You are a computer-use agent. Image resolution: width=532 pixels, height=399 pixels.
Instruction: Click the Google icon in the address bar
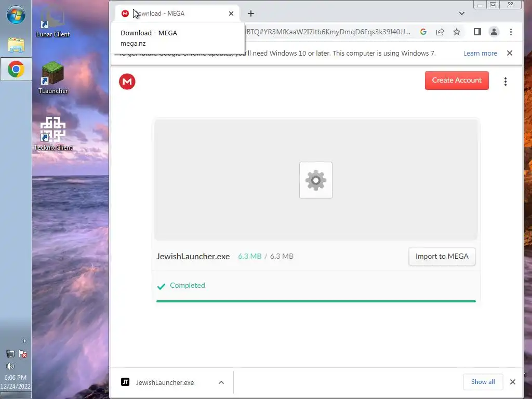[x=423, y=32]
